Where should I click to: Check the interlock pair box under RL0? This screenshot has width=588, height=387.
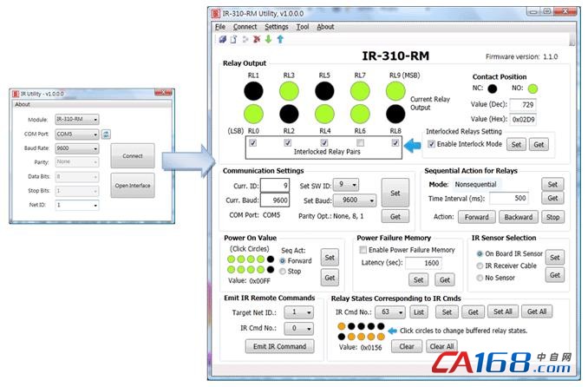[253, 142]
